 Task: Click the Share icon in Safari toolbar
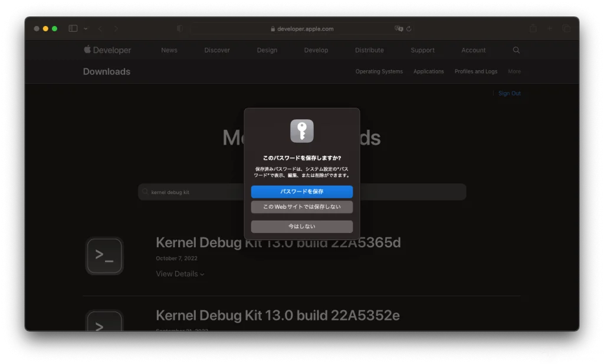coord(533,28)
